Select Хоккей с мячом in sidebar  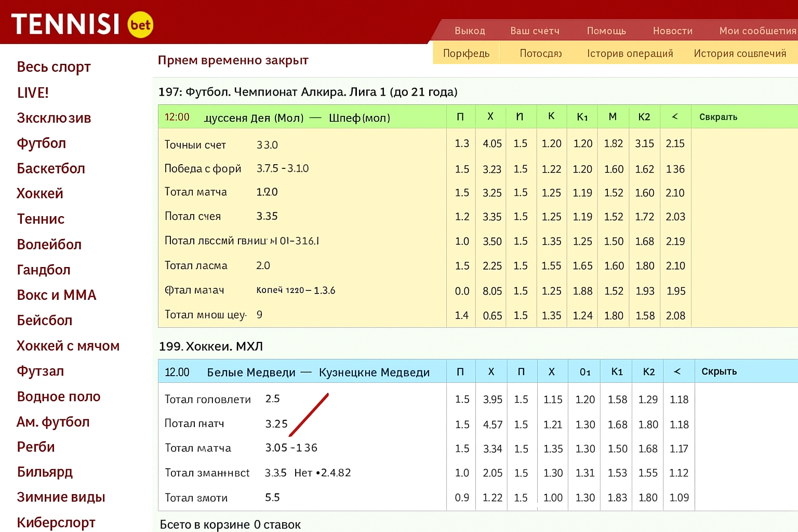pos(68,345)
